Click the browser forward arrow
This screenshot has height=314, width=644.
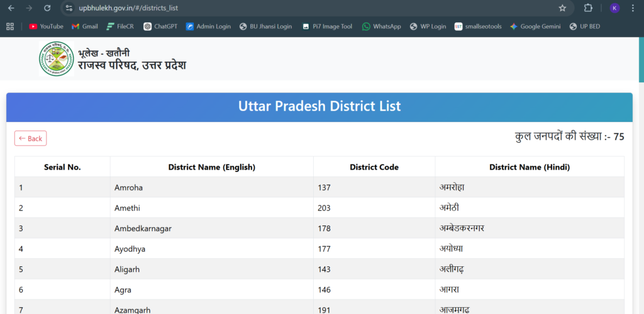29,8
